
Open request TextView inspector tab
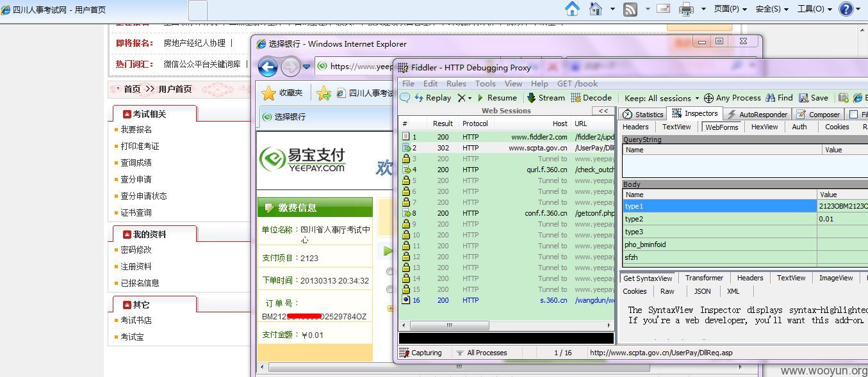(676, 127)
